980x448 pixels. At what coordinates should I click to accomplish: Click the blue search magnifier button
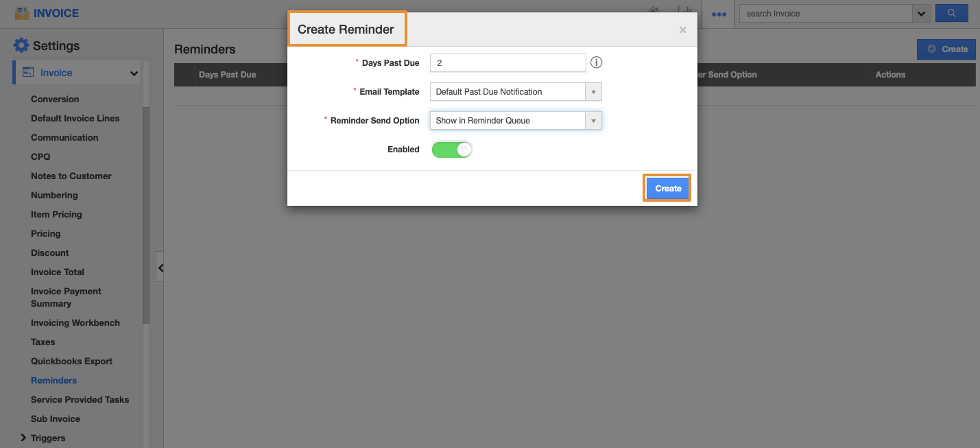pyautogui.click(x=951, y=13)
